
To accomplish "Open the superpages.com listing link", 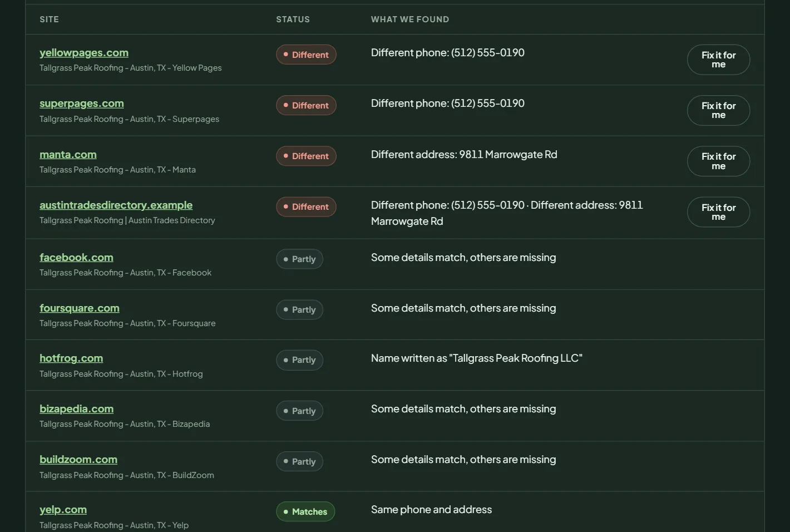I will pos(82,104).
